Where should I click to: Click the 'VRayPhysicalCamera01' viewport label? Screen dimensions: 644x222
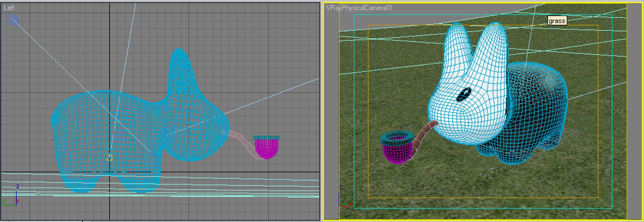click(359, 8)
